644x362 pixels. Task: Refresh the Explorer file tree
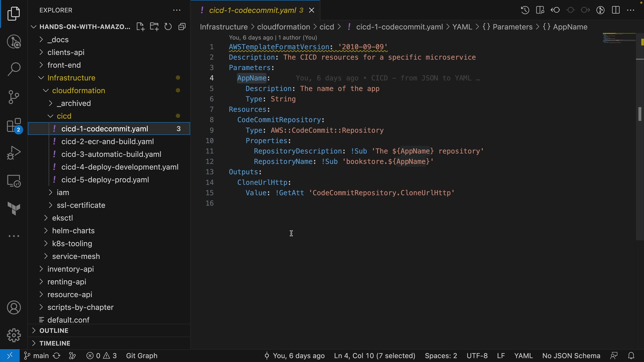[168, 27]
